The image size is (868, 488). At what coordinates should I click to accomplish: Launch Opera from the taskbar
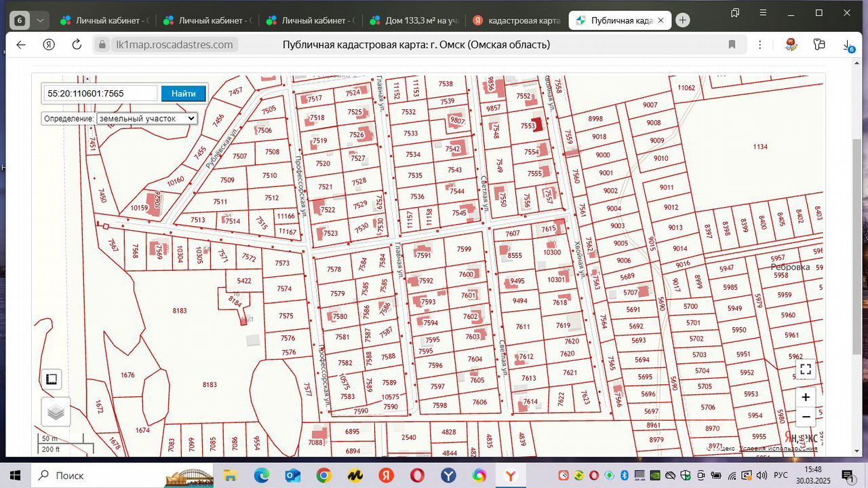[x=417, y=475]
